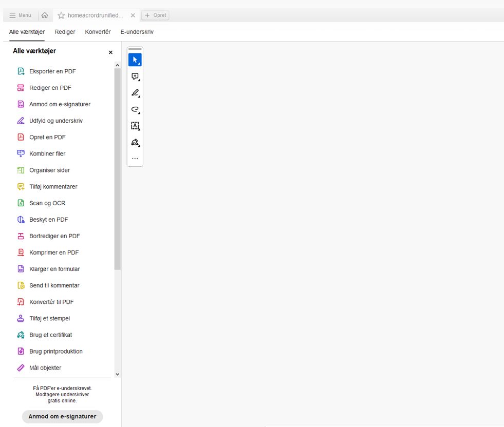Open the Beskyt en PDF text label
The width and height of the screenshot is (504, 427).
click(48, 220)
